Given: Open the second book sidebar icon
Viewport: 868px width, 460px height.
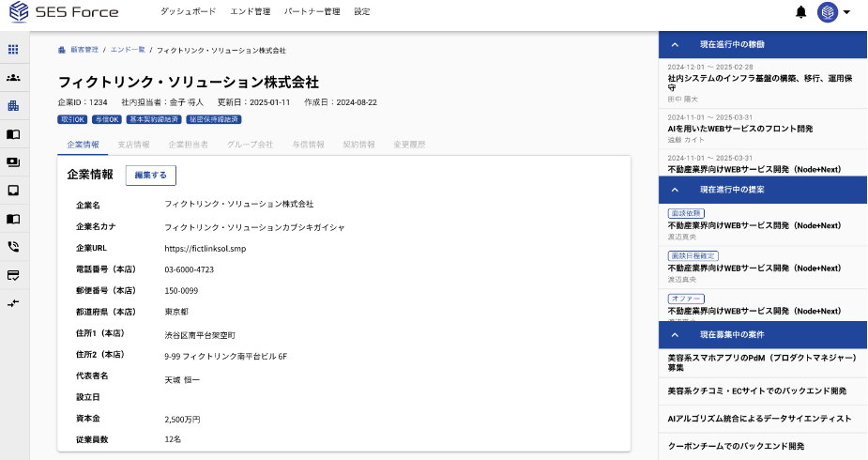Looking at the screenshot, I should tap(13, 219).
